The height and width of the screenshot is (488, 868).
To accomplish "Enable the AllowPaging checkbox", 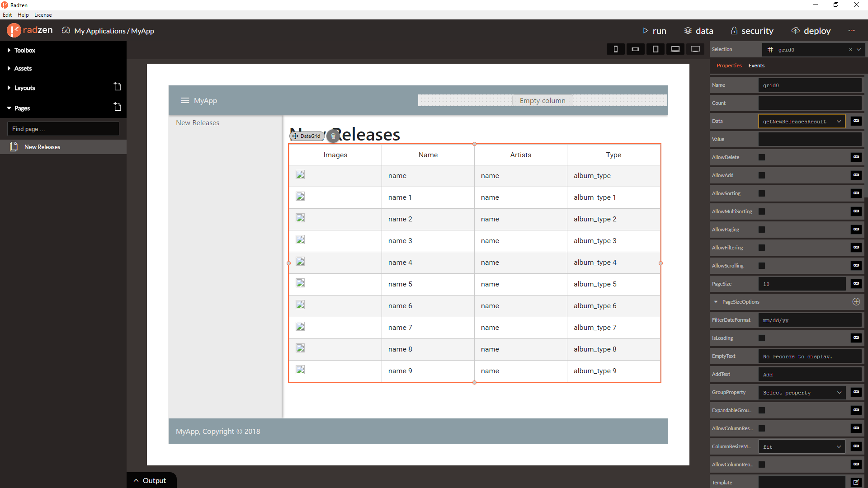I will click(x=762, y=230).
